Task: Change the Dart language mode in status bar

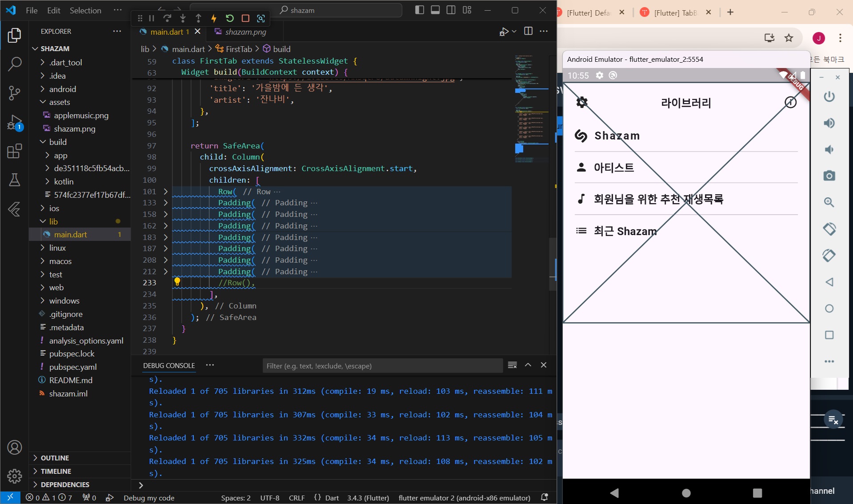Action: pos(332,498)
